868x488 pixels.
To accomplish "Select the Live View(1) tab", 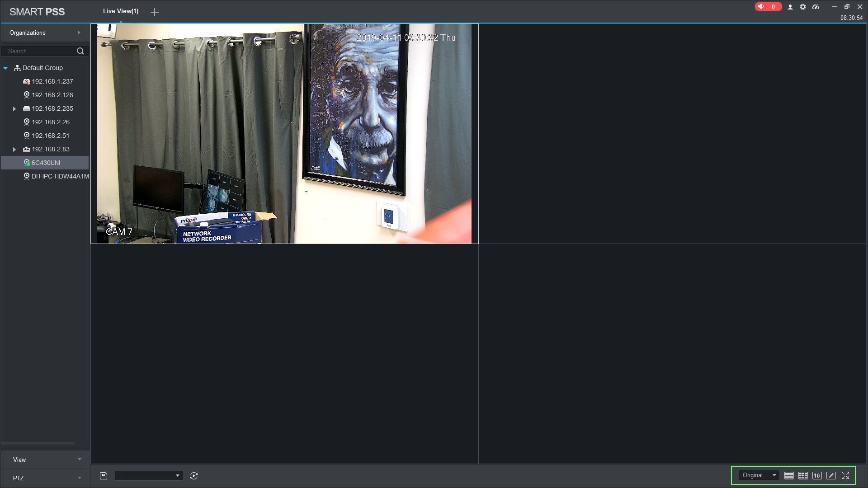I will pos(121,11).
